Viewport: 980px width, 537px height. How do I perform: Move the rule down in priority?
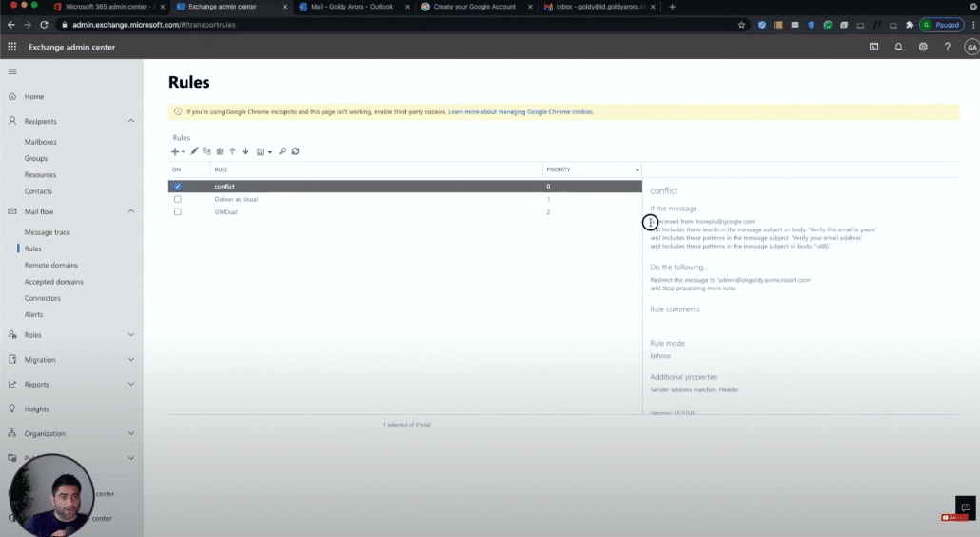click(245, 151)
